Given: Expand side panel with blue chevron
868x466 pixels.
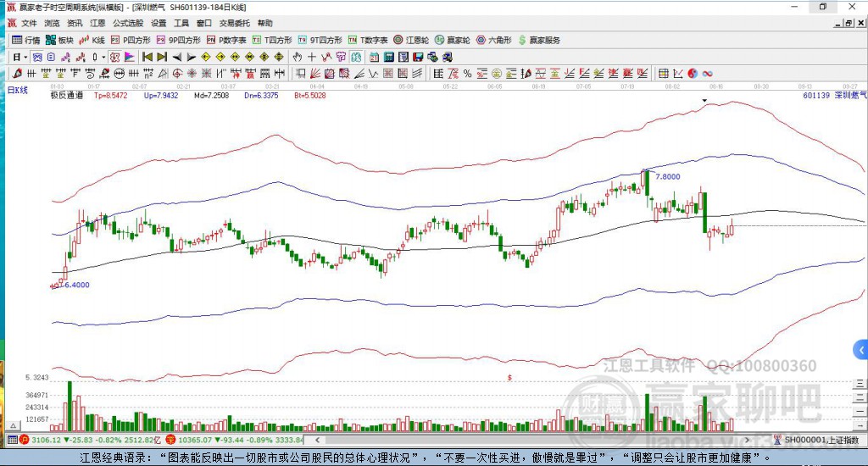Looking at the screenshot, I should click(x=861, y=350).
